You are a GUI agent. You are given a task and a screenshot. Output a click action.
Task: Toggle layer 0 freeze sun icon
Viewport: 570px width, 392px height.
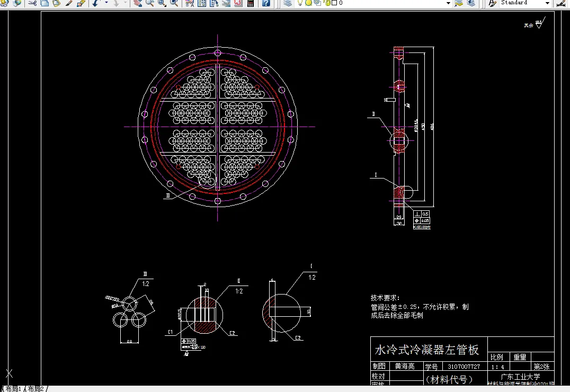[308, 3]
